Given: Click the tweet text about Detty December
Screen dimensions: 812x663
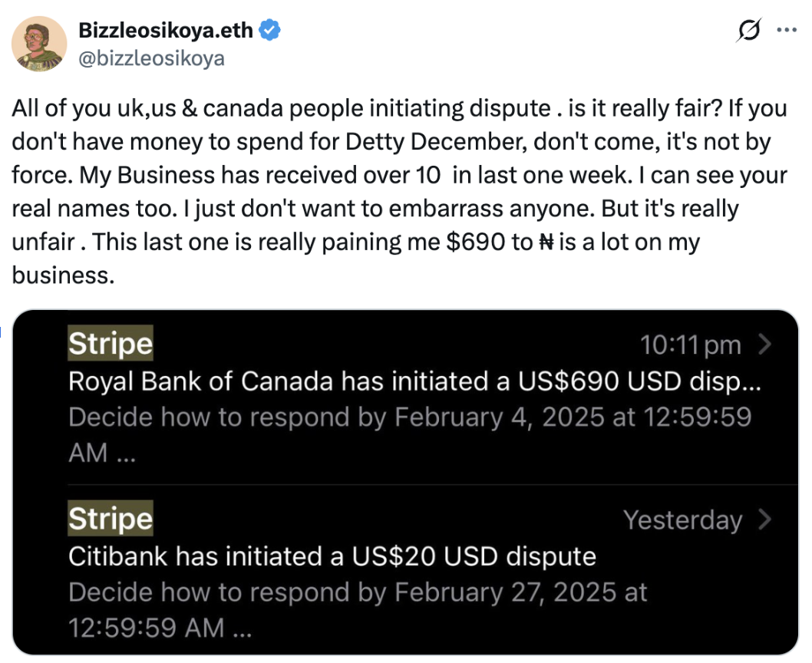Looking at the screenshot, I should tap(400, 192).
